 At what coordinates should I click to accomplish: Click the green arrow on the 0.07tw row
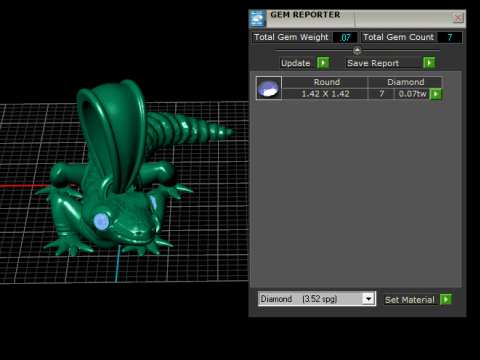436,94
